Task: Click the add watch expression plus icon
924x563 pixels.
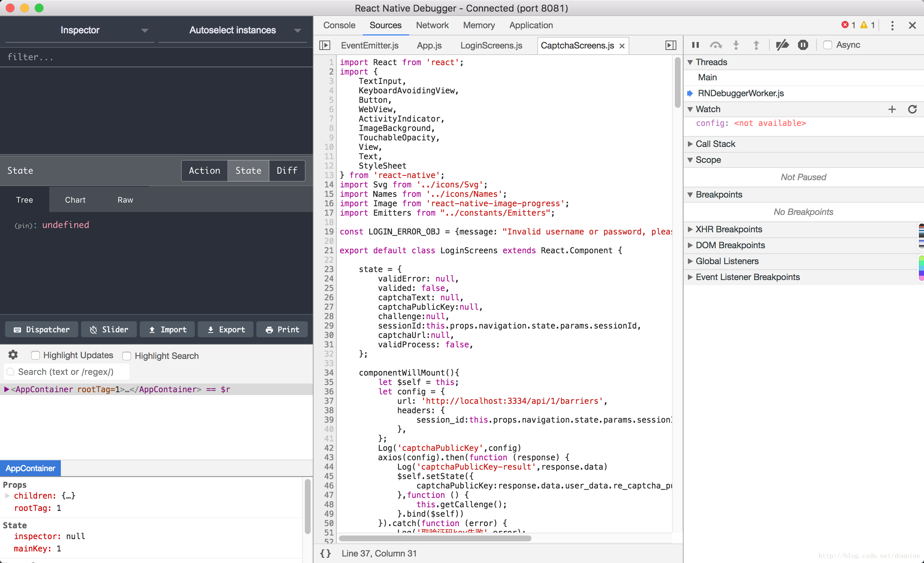Action: click(x=892, y=109)
